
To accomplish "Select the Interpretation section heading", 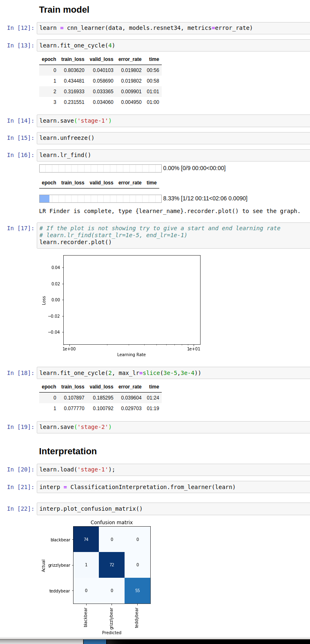I will (x=68, y=451).
